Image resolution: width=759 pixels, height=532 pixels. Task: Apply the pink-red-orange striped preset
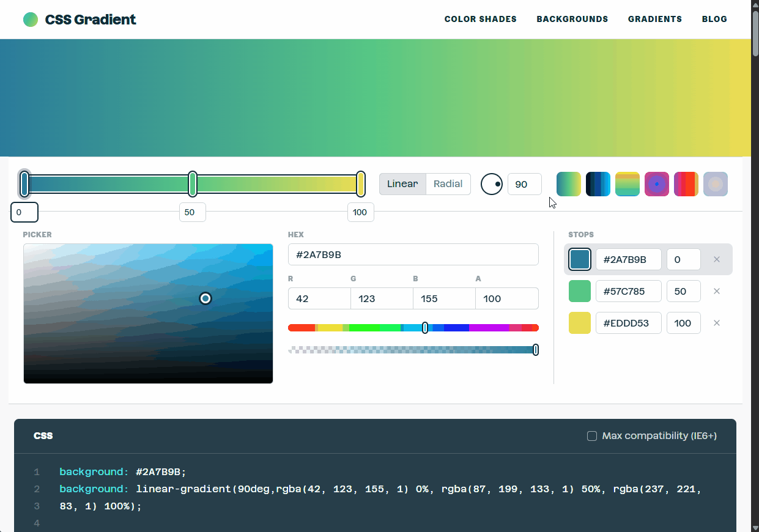686,184
